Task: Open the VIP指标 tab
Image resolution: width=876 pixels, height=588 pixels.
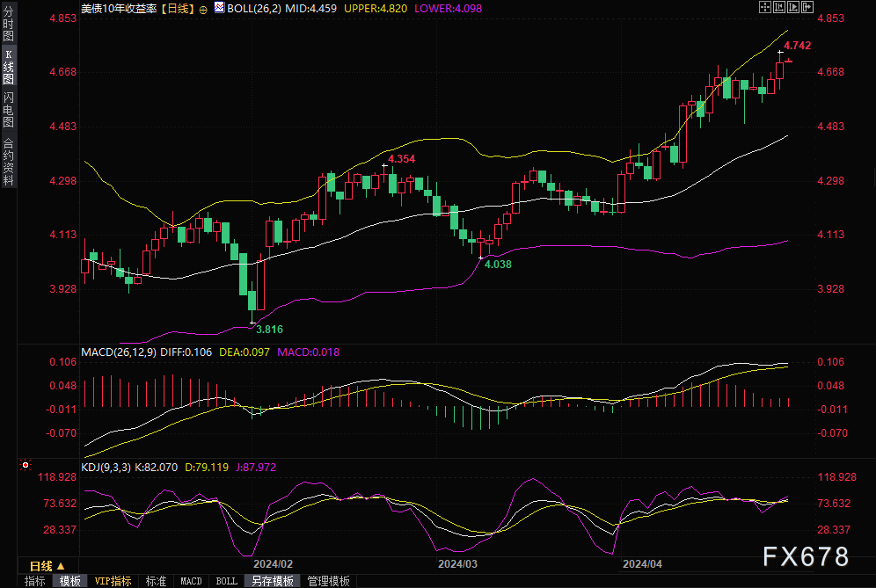Action: [113, 581]
